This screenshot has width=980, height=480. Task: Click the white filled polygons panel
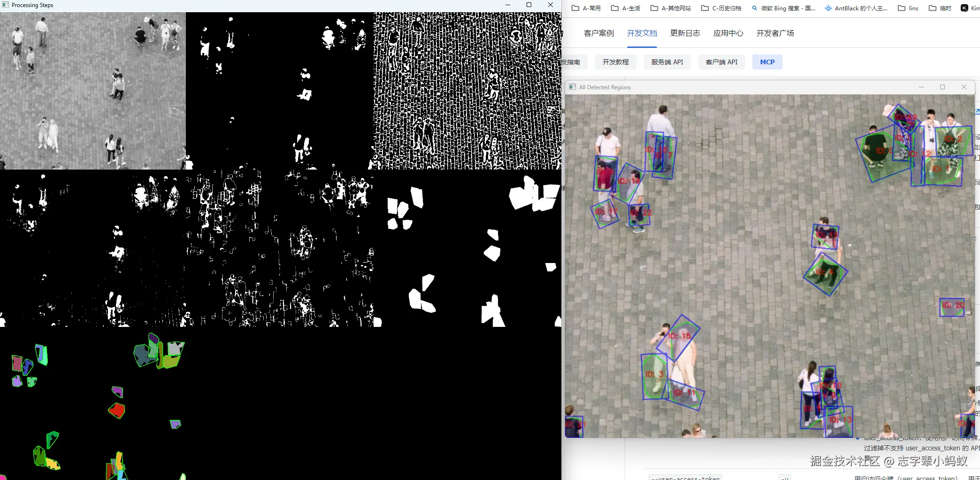tap(467, 248)
